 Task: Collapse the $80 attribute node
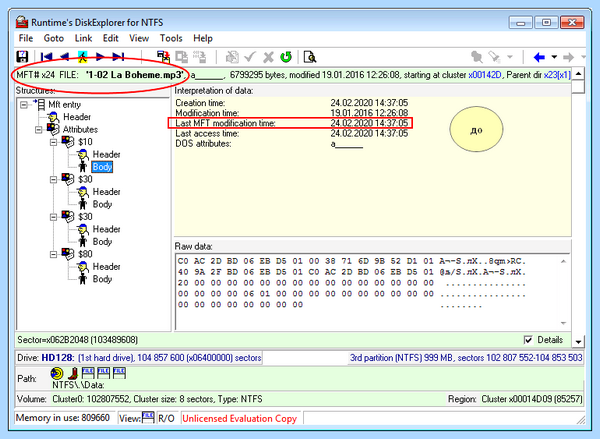coord(54,254)
